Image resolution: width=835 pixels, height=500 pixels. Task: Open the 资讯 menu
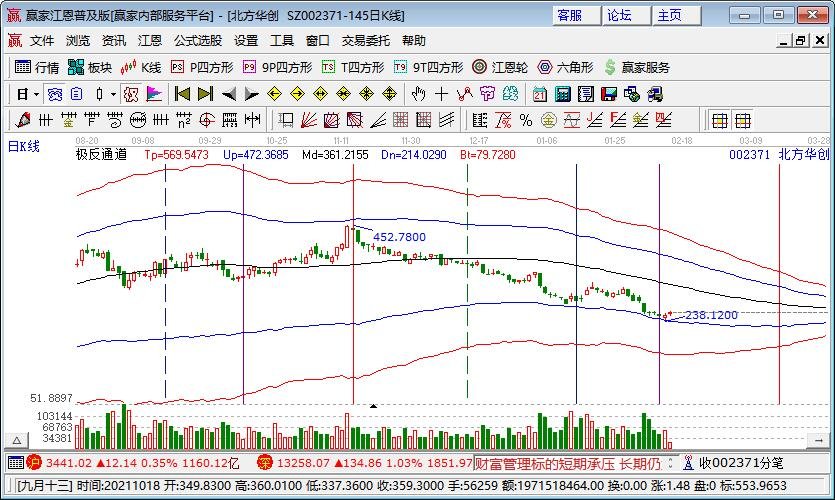[114, 40]
